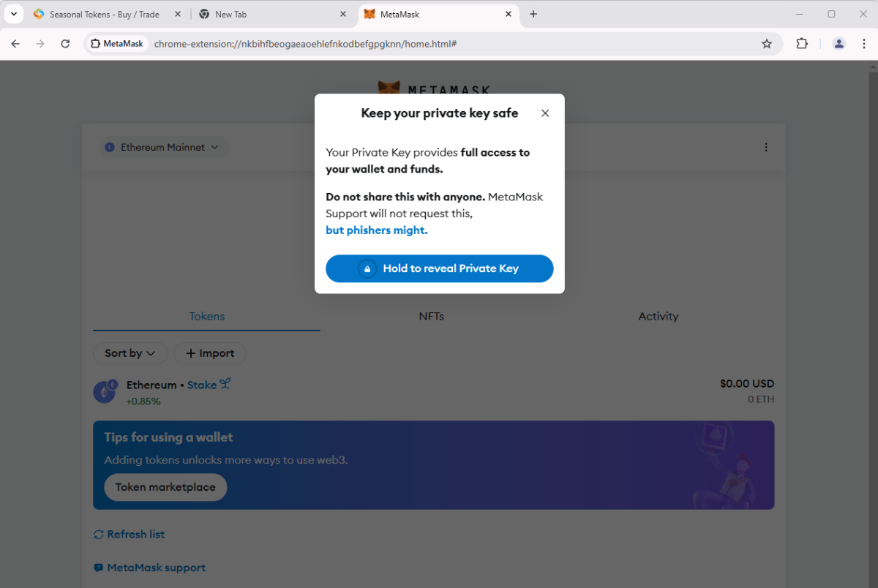Click the Import tokens button

click(x=210, y=353)
